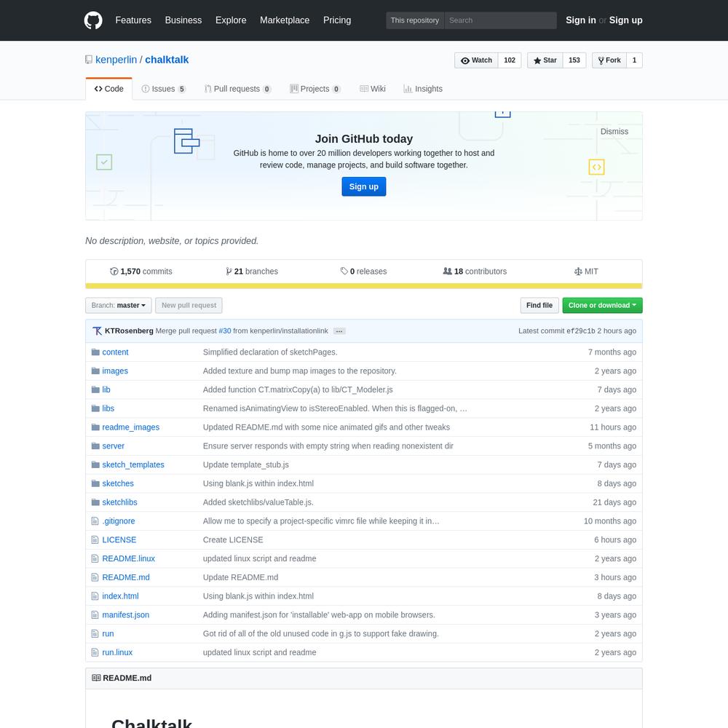
Task: Click the repository Search input field
Action: (x=501, y=20)
